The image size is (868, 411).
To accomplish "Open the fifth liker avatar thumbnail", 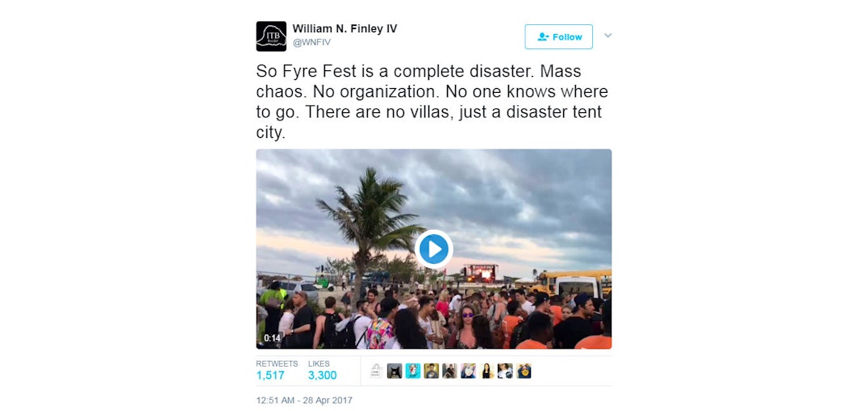I will click(449, 371).
